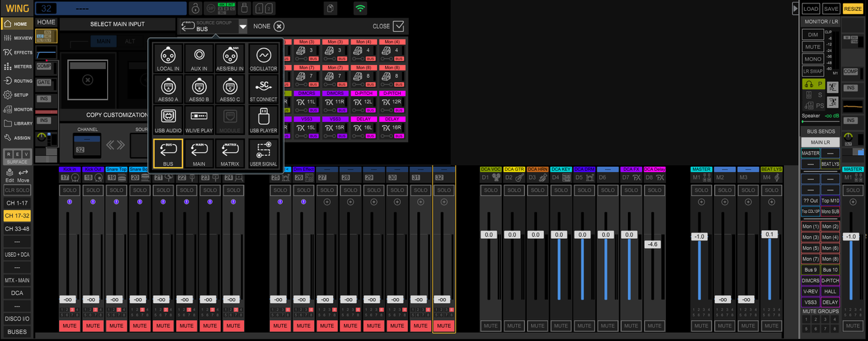Viewport: 868px width, 341px height.
Task: Click MAIN LR bus send button
Action: pos(820,142)
